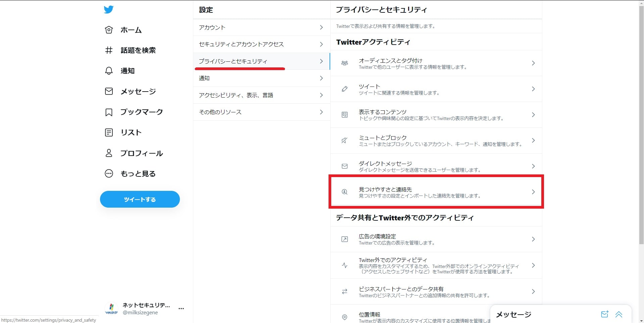
Task: Click the 見つけやすさと連絡先 search-person icon
Action: (345, 192)
